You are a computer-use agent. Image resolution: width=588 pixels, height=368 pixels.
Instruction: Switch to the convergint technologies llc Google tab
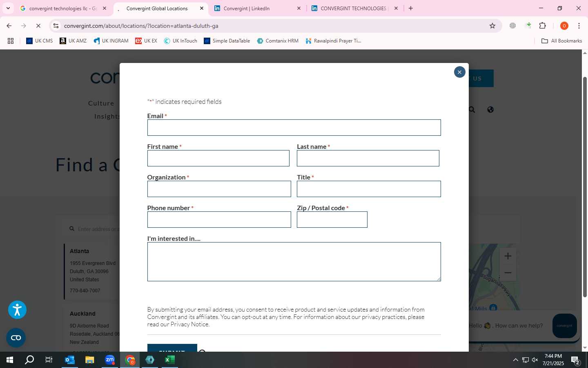click(x=63, y=8)
